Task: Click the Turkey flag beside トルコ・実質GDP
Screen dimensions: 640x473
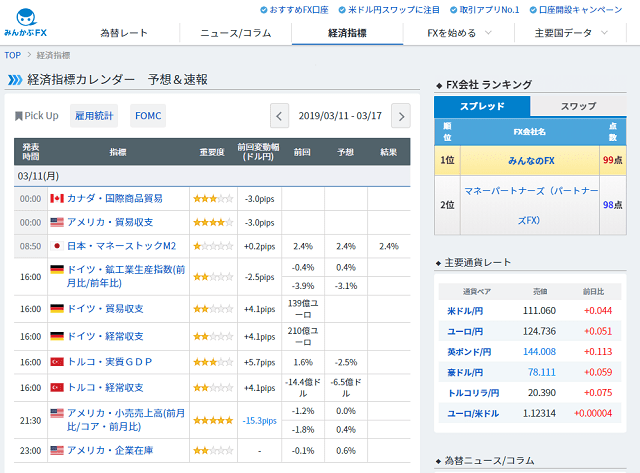Action: [57, 362]
